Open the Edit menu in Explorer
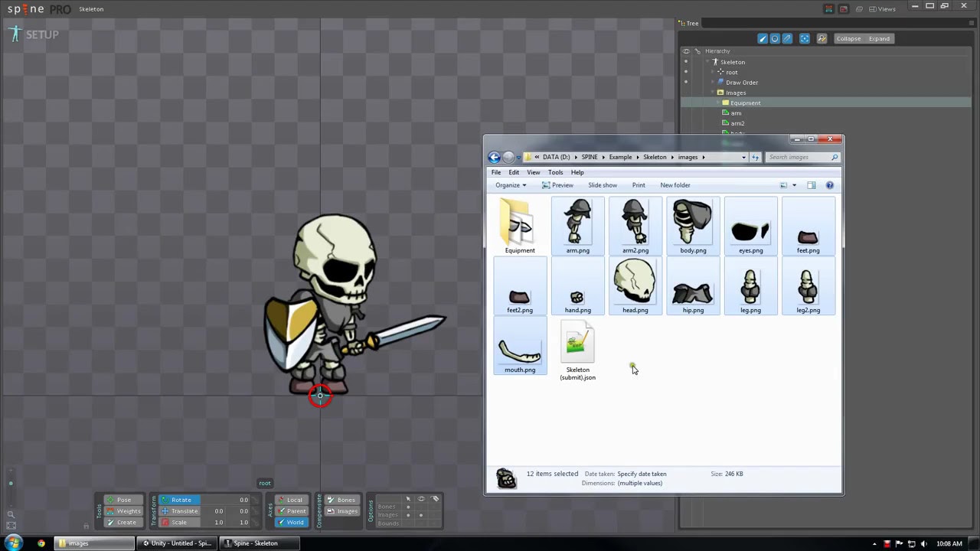The image size is (980, 551). click(x=514, y=172)
